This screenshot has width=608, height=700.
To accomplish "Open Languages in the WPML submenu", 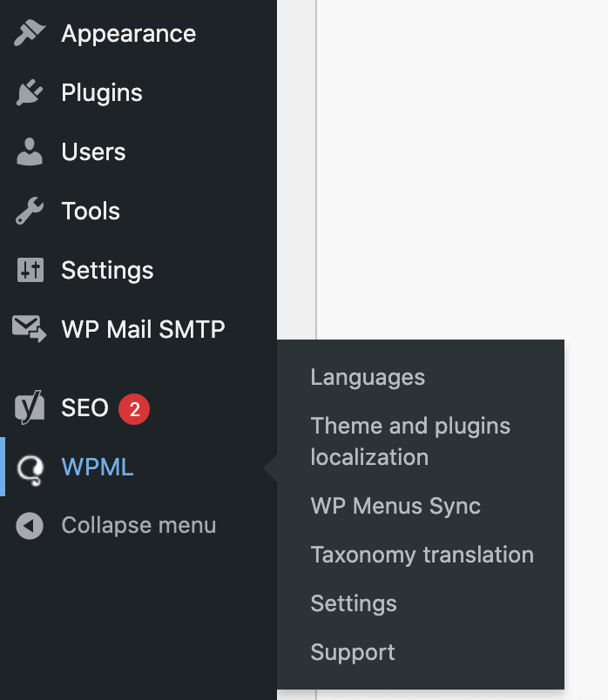I will pos(368,377).
